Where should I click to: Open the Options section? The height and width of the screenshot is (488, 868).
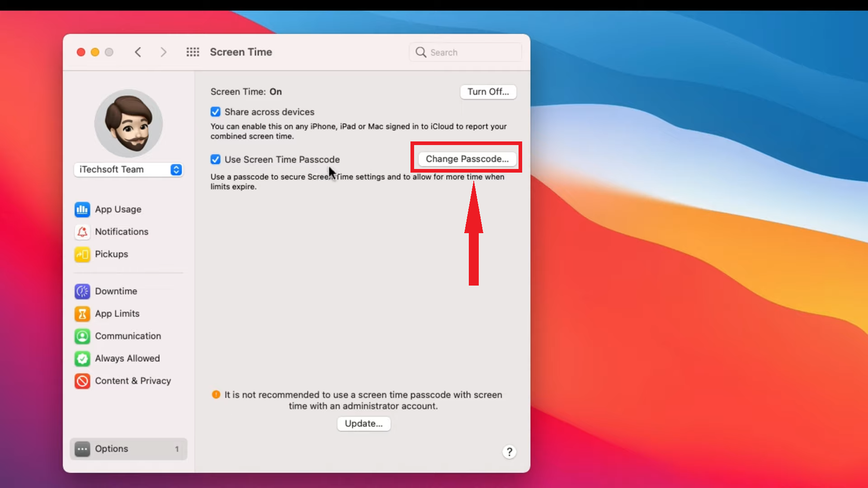click(x=111, y=449)
